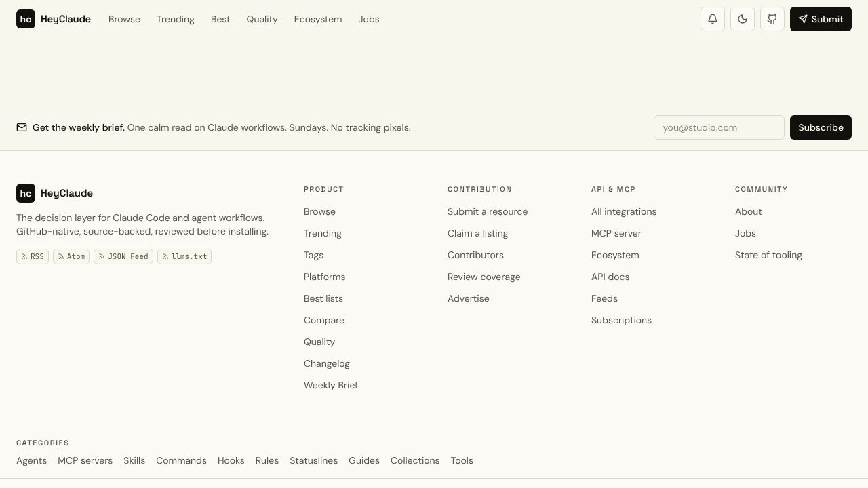The width and height of the screenshot is (868, 488).
Task: Open Jobs link under Community
Action: point(745,233)
